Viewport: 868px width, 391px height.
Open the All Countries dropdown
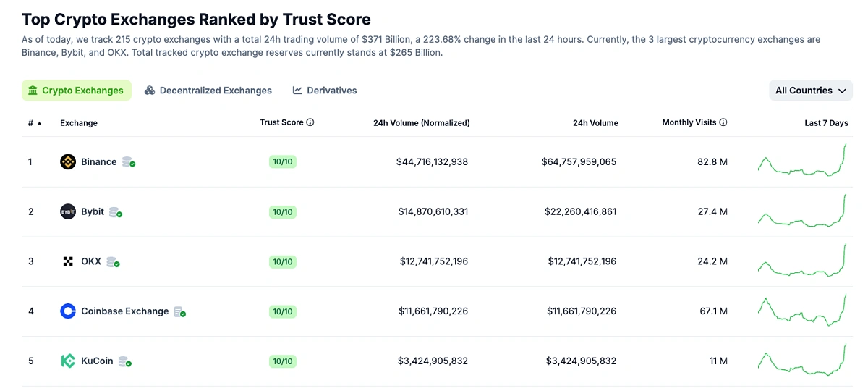pyautogui.click(x=811, y=91)
